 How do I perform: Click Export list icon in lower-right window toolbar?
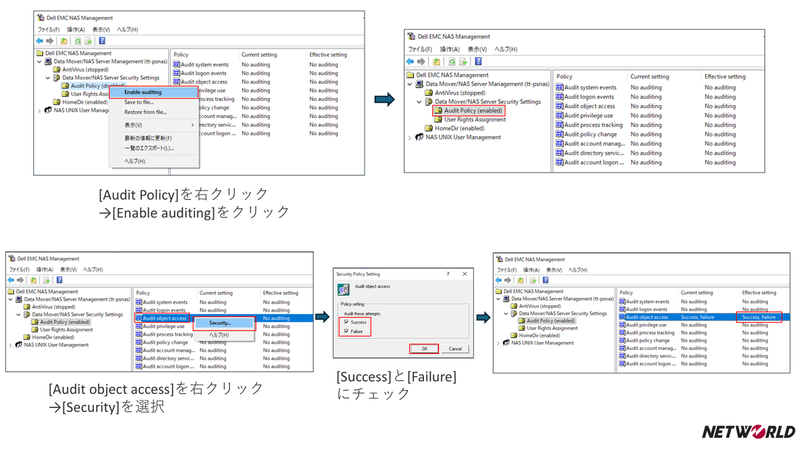tap(533, 280)
